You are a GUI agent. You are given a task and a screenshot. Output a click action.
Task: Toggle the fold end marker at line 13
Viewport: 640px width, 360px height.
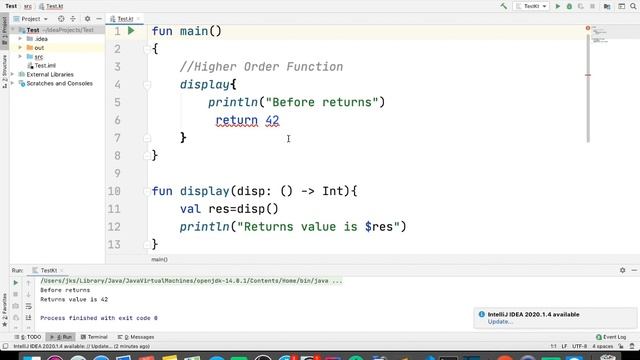[x=147, y=244]
